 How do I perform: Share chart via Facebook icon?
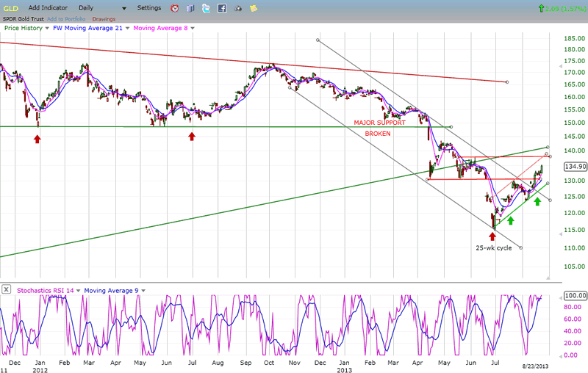point(222,8)
